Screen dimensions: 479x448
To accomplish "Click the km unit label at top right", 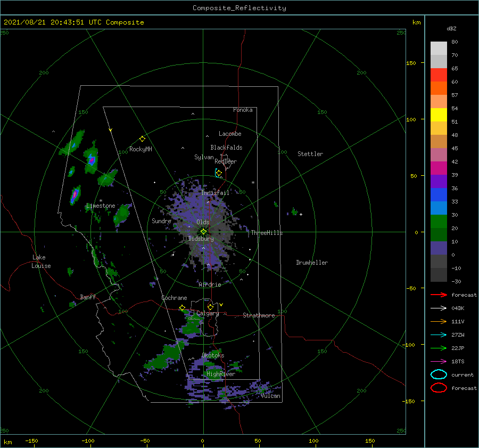I will [416, 22].
